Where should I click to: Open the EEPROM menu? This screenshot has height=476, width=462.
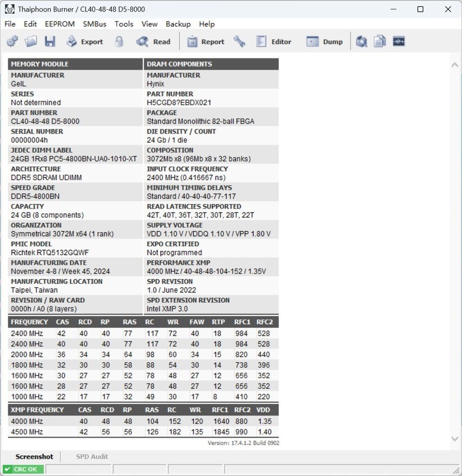[x=59, y=24]
